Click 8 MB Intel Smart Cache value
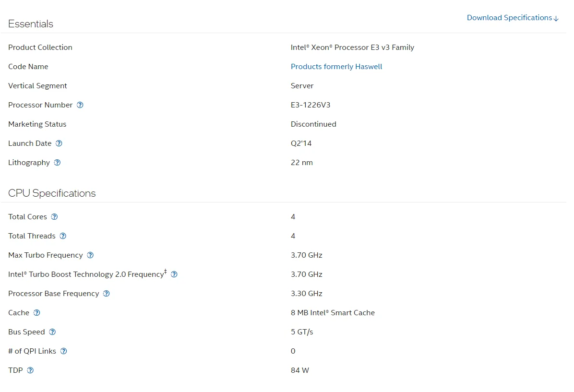 333,313
